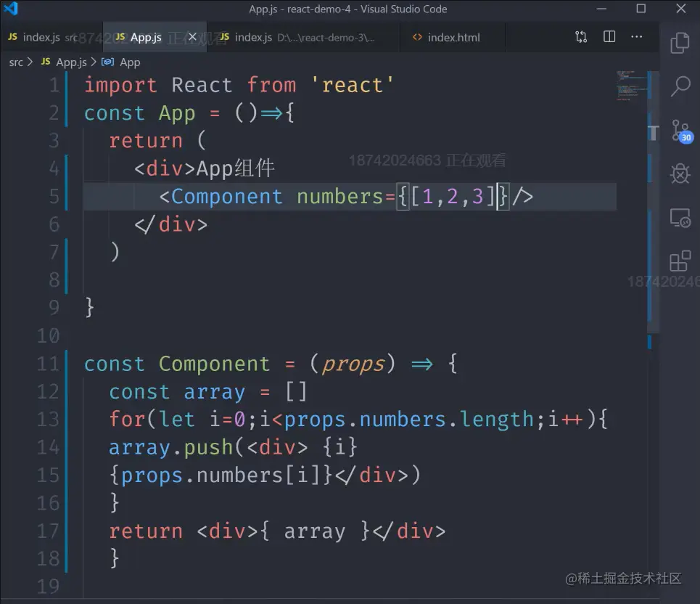700x604 pixels.
Task: Click return keyword on line 17
Action: [x=146, y=531]
